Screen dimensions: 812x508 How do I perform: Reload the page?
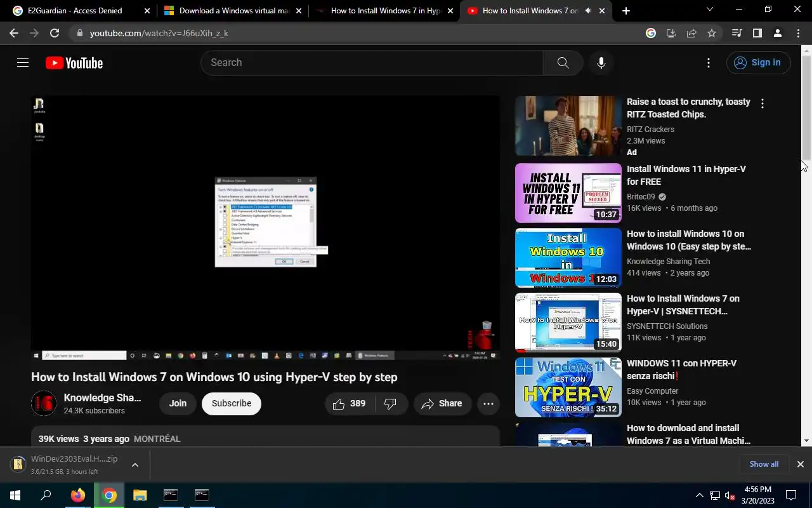tap(55, 33)
